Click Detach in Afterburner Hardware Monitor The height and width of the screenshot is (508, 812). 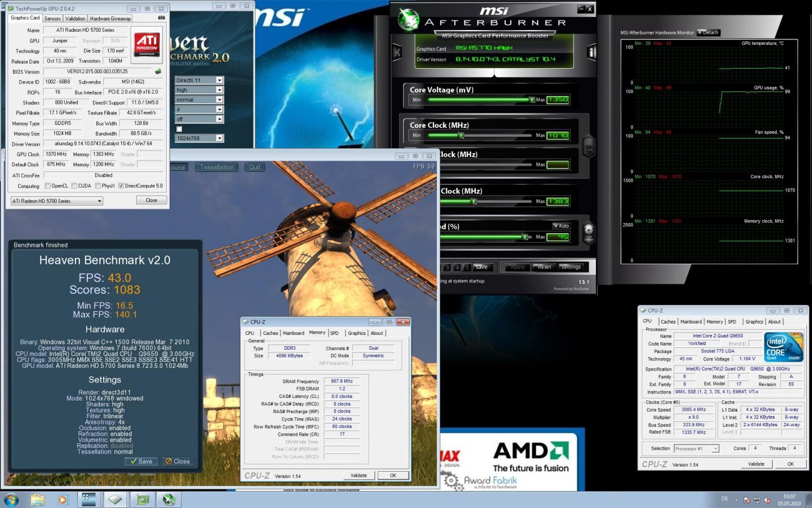[708, 32]
